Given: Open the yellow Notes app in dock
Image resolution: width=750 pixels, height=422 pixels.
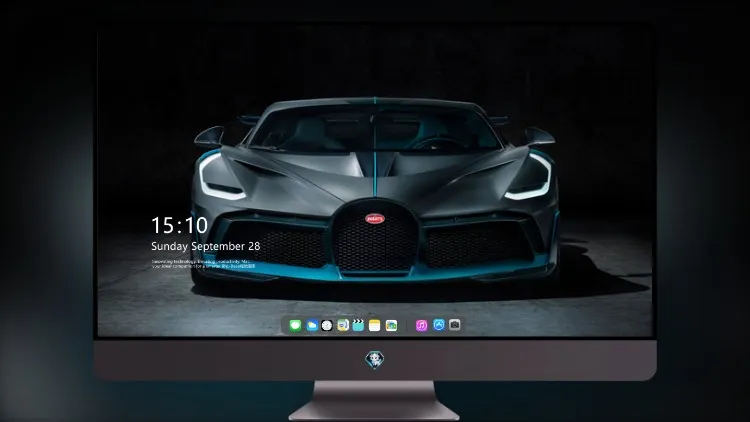Looking at the screenshot, I should point(375,325).
